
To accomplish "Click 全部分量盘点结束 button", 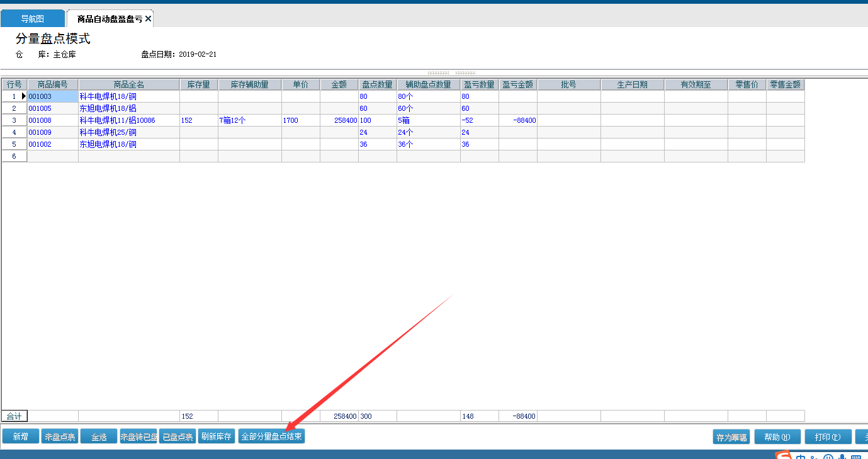I will click(271, 436).
